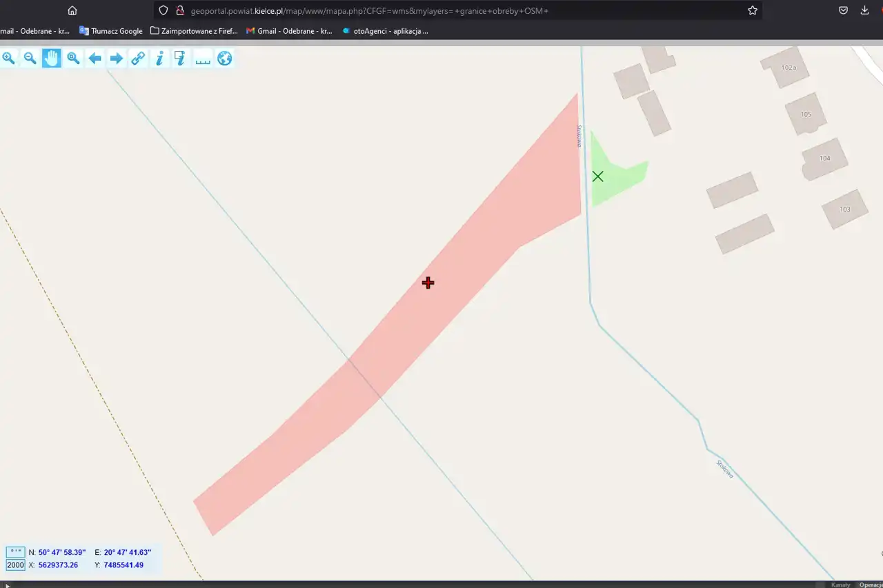The width and height of the screenshot is (883, 588).
Task: Select the zoom in magnifier tool
Action: coord(8,59)
